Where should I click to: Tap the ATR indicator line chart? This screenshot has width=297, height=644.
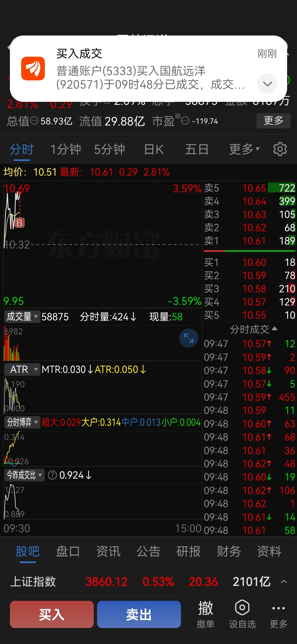click(102, 396)
